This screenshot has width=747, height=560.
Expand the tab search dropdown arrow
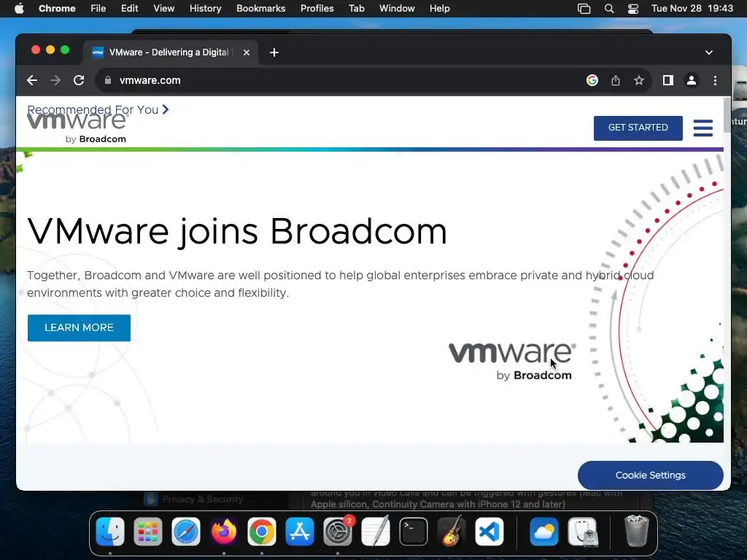coord(709,52)
